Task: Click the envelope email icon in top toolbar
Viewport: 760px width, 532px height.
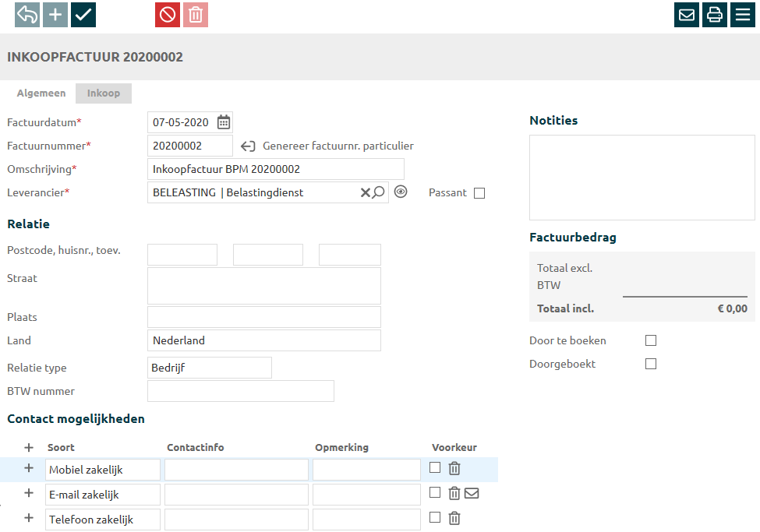Action: point(687,15)
